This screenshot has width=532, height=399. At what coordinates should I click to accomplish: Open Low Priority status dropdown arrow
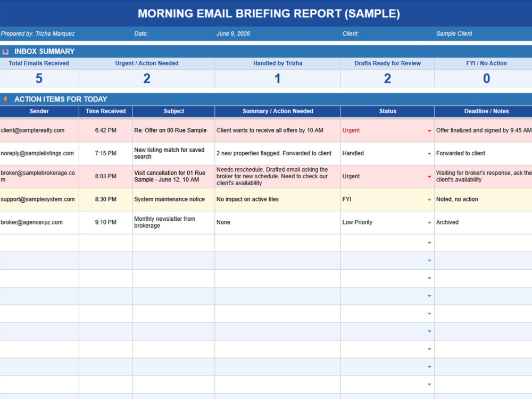point(429,222)
